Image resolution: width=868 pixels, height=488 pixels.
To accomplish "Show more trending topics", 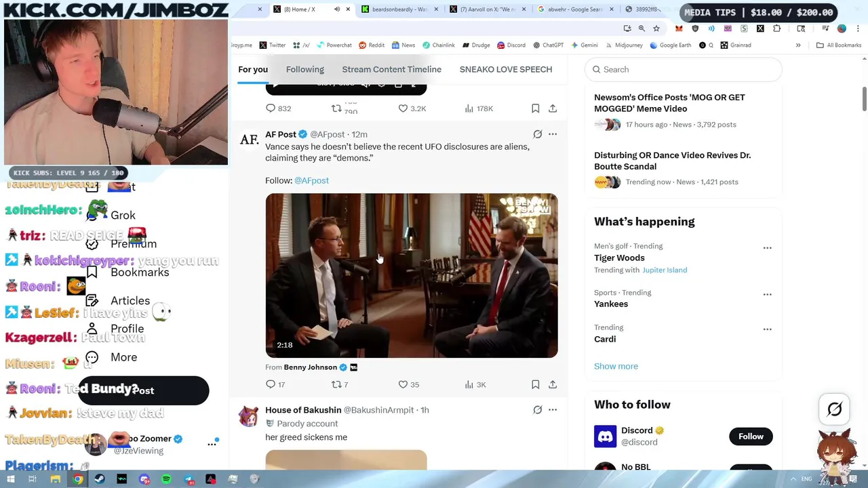I will [616, 366].
